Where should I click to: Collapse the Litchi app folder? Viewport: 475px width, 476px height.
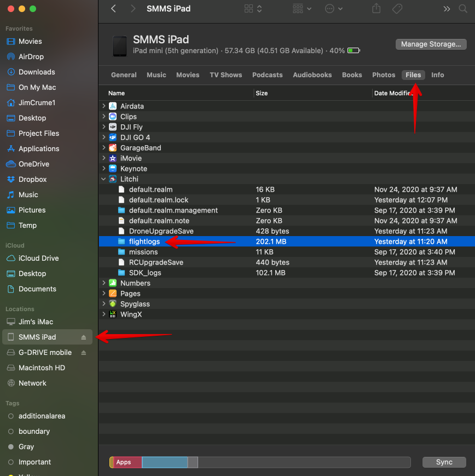(104, 179)
